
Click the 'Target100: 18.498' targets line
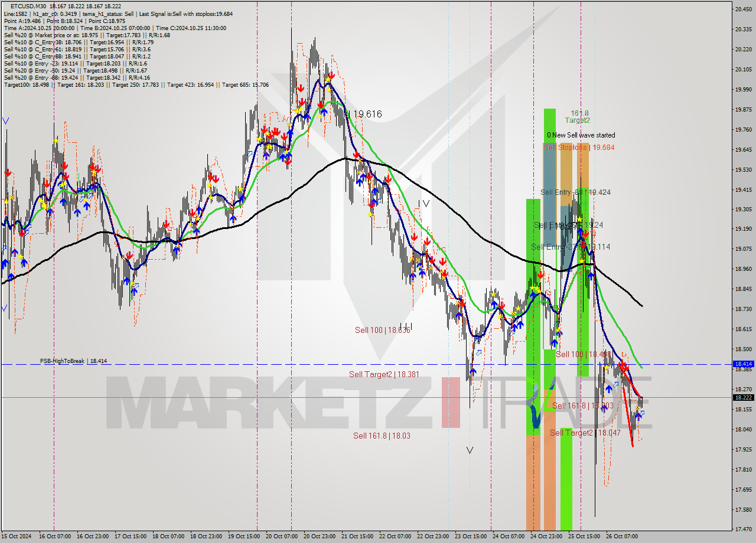(136, 84)
